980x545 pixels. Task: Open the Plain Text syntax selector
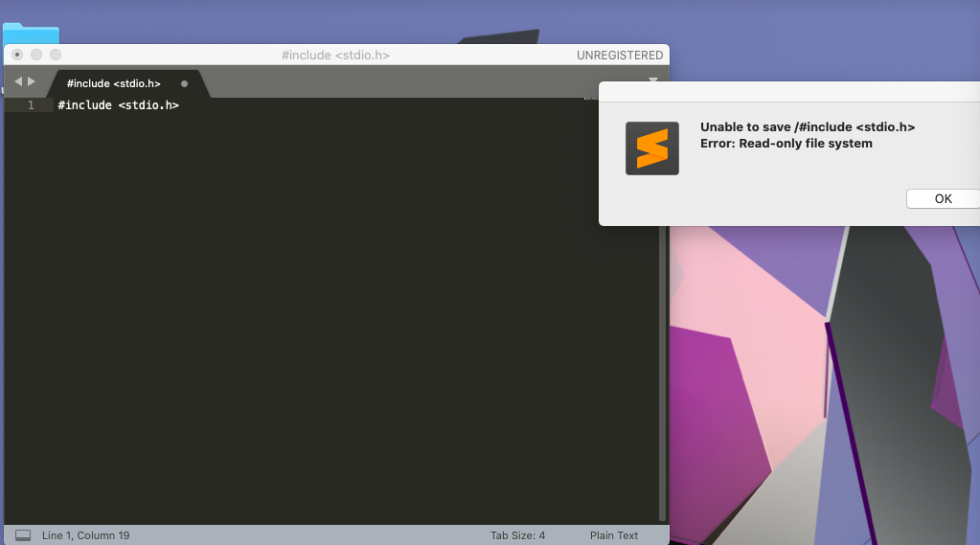tap(613, 535)
